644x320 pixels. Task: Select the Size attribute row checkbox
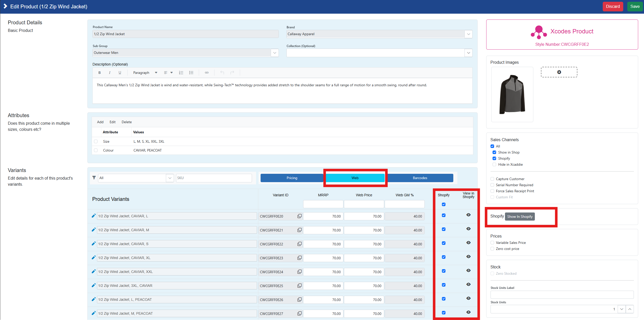pyautogui.click(x=96, y=141)
